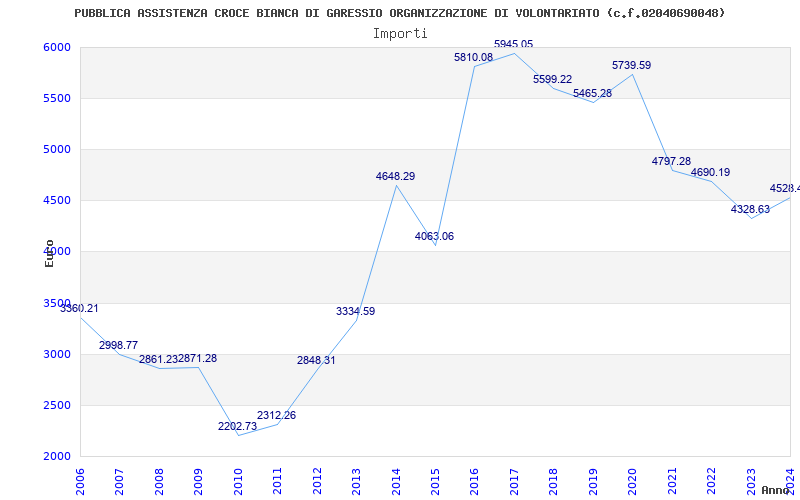Select data label 2998.77
Screen dimensions: 800x500
point(118,345)
